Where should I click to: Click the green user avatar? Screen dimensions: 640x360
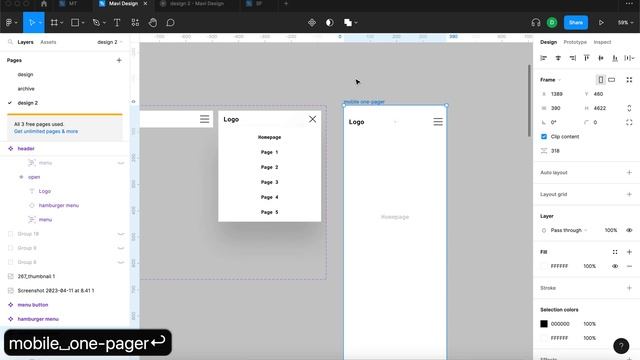click(552, 23)
